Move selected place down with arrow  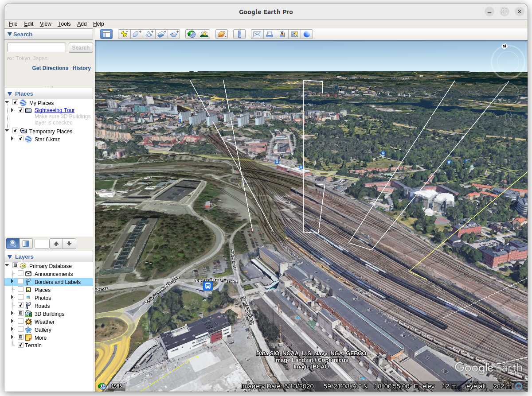point(70,244)
